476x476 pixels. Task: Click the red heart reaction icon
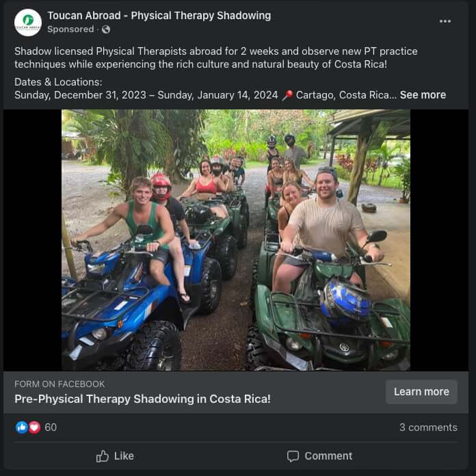pyautogui.click(x=34, y=427)
